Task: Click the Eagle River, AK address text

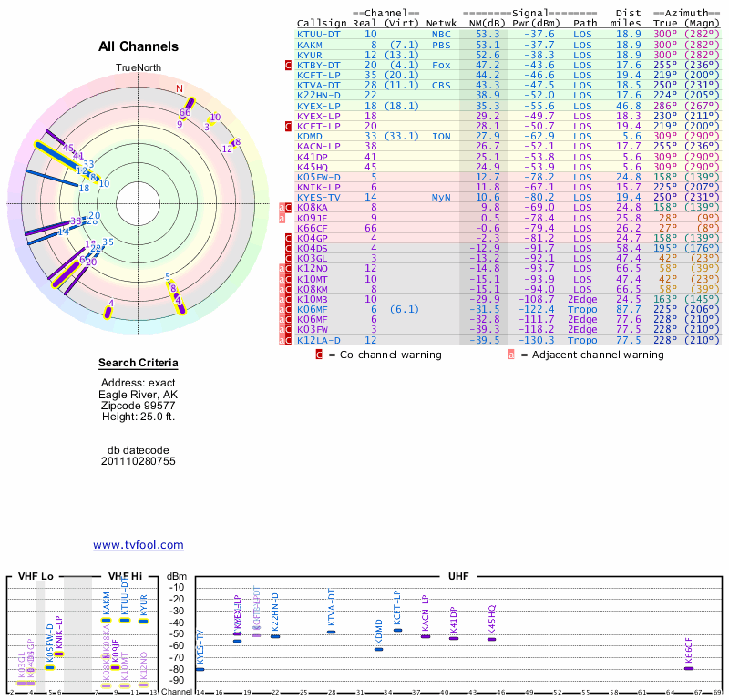Action: click(x=139, y=395)
